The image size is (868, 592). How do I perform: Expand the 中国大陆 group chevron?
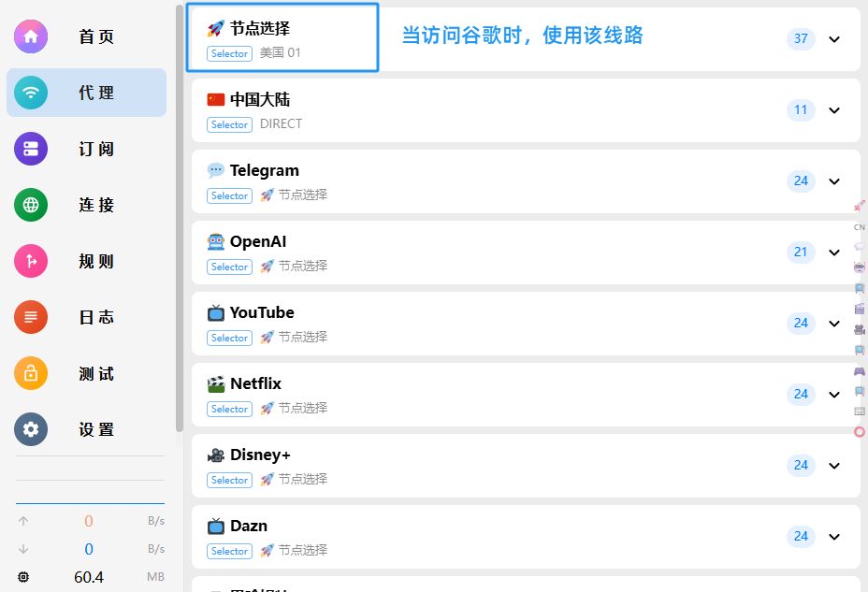click(834, 110)
